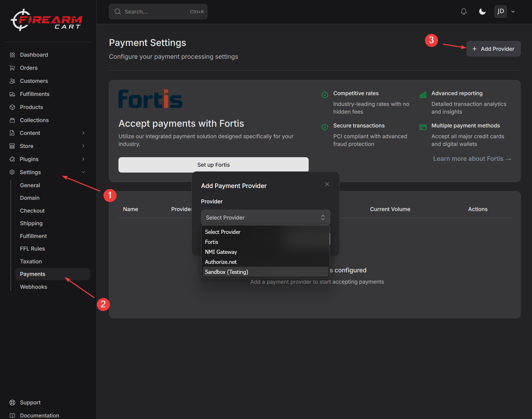The width and height of the screenshot is (532, 419).
Task: Click the Settings gear icon
Action: pyautogui.click(x=12, y=172)
